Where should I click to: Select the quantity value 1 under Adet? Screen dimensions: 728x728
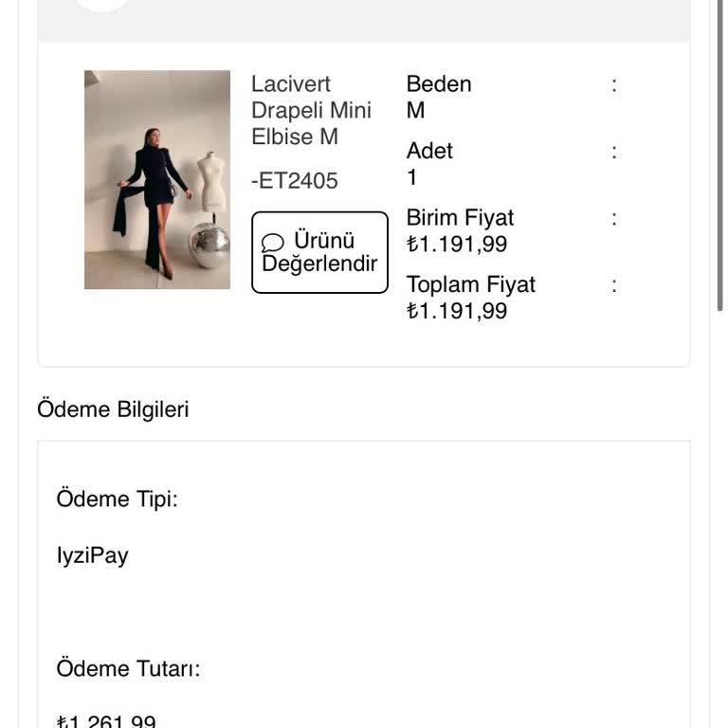click(412, 177)
